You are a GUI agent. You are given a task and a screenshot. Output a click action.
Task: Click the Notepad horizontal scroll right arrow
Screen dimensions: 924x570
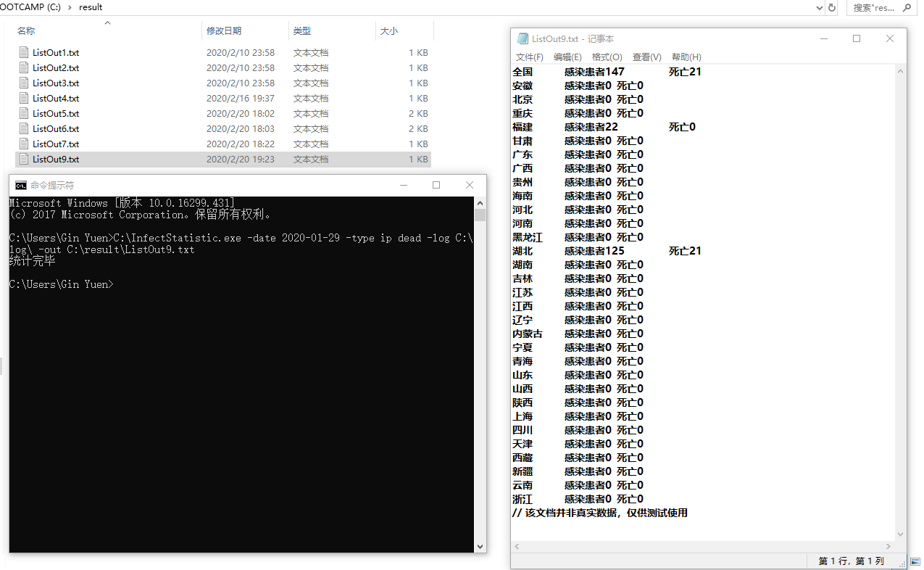888,547
